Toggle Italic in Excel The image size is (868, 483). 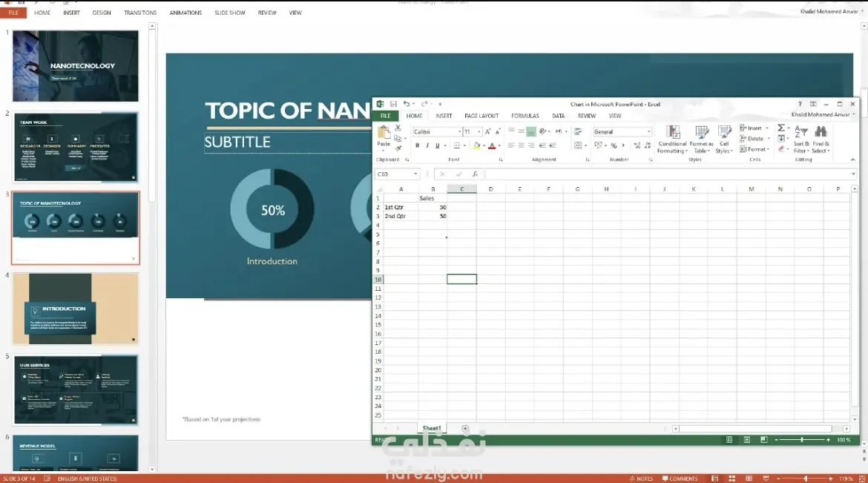427,145
